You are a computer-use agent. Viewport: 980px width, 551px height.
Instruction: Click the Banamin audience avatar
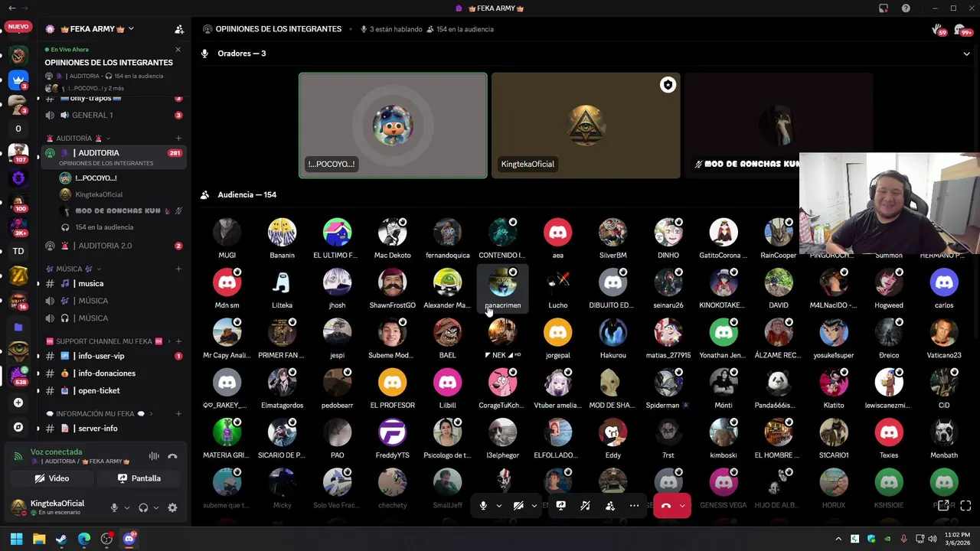click(282, 233)
